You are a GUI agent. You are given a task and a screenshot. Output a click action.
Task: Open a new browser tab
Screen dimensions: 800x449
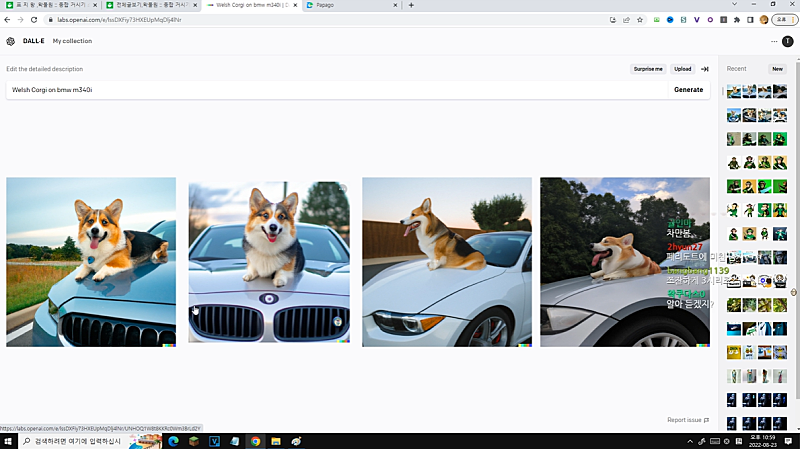click(x=411, y=5)
